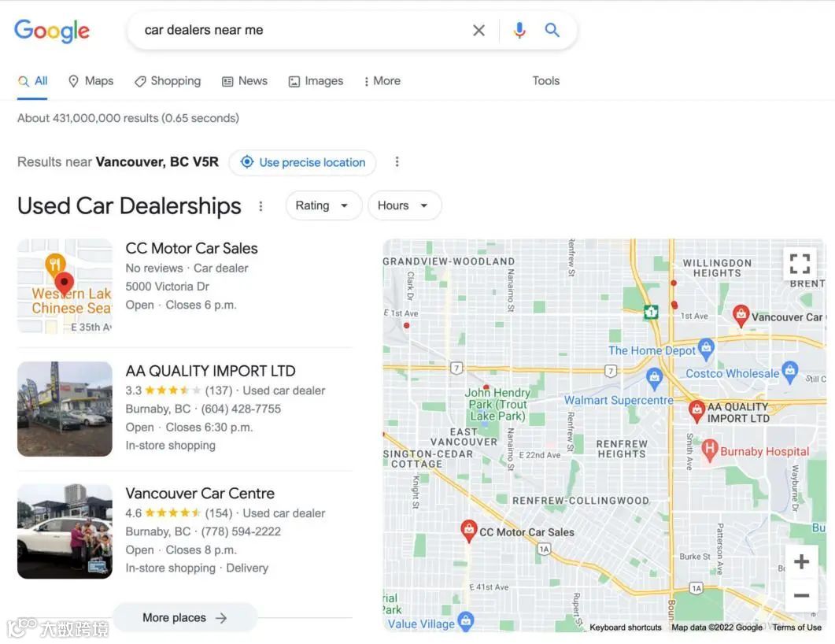Expand map to fullscreen
Image resolution: width=835 pixels, height=644 pixels.
[x=800, y=263]
